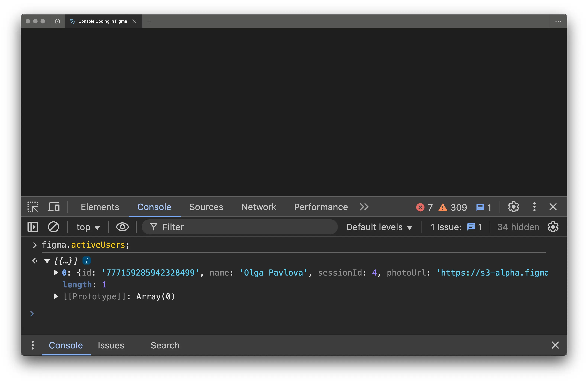
Task: Click the console Filter input field
Action: [x=240, y=227]
